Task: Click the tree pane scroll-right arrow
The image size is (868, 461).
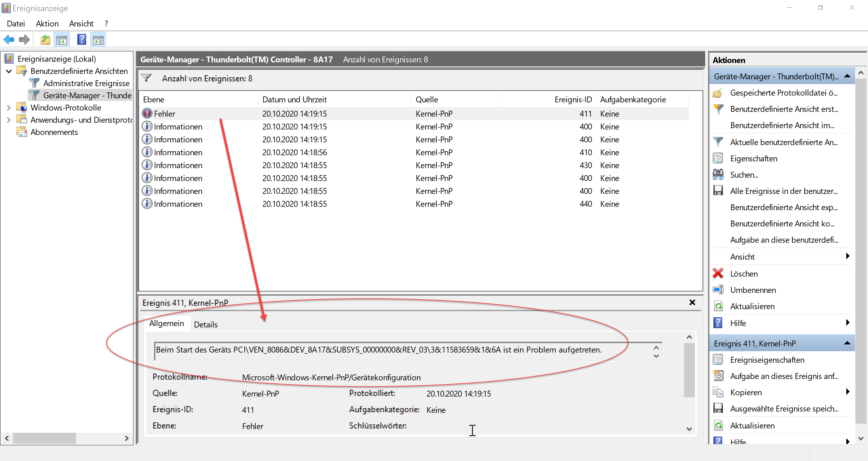Action: [126, 438]
